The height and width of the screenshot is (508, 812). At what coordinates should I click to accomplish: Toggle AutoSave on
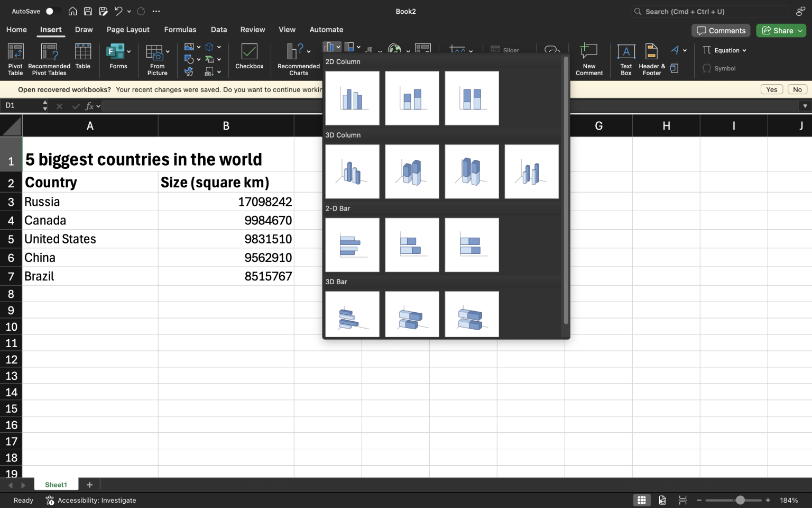50,11
